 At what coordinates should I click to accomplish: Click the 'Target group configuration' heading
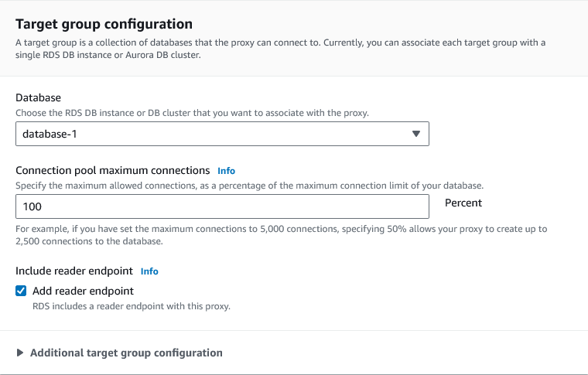tap(104, 25)
